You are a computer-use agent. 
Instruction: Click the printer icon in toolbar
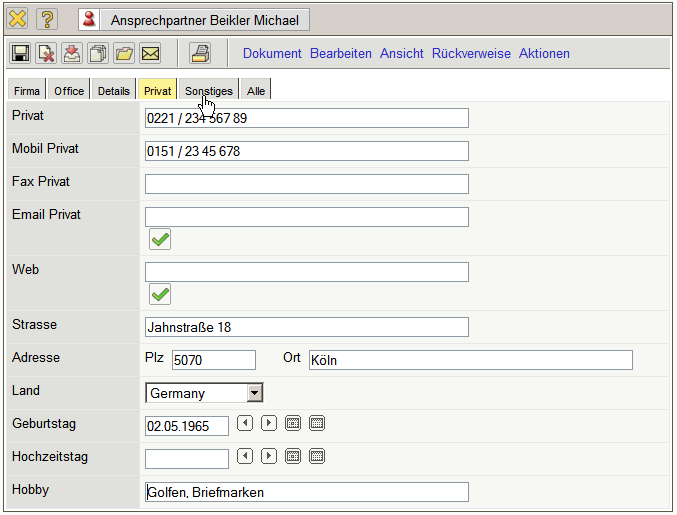tap(200, 54)
